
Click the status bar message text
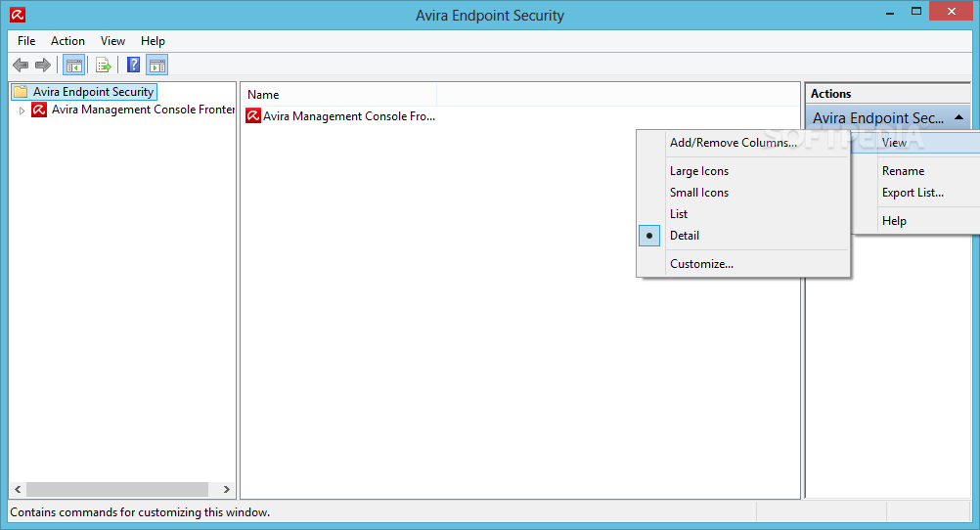tap(140, 512)
